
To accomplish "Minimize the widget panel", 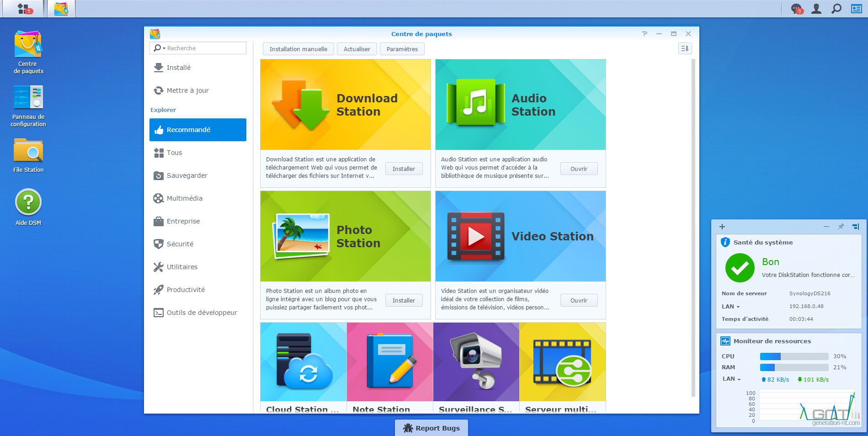I will (826, 227).
